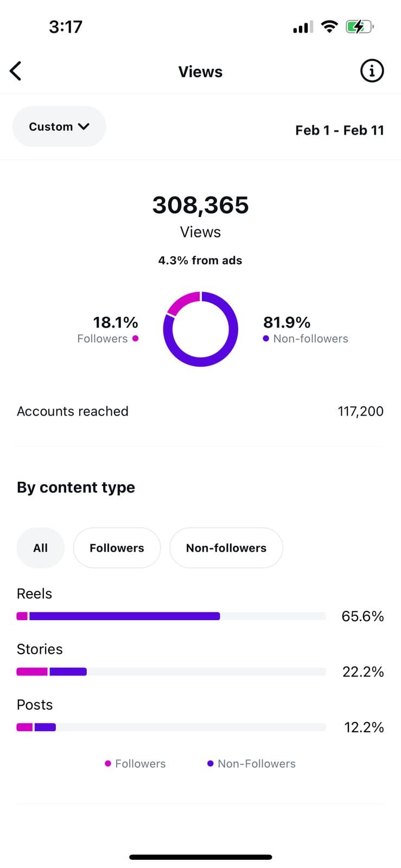Tap the 308,365 total views number
Viewport: 401px width, 868px height.
tap(200, 205)
